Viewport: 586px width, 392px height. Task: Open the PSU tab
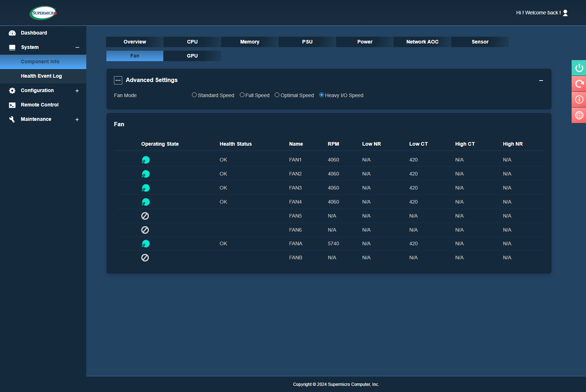point(307,42)
